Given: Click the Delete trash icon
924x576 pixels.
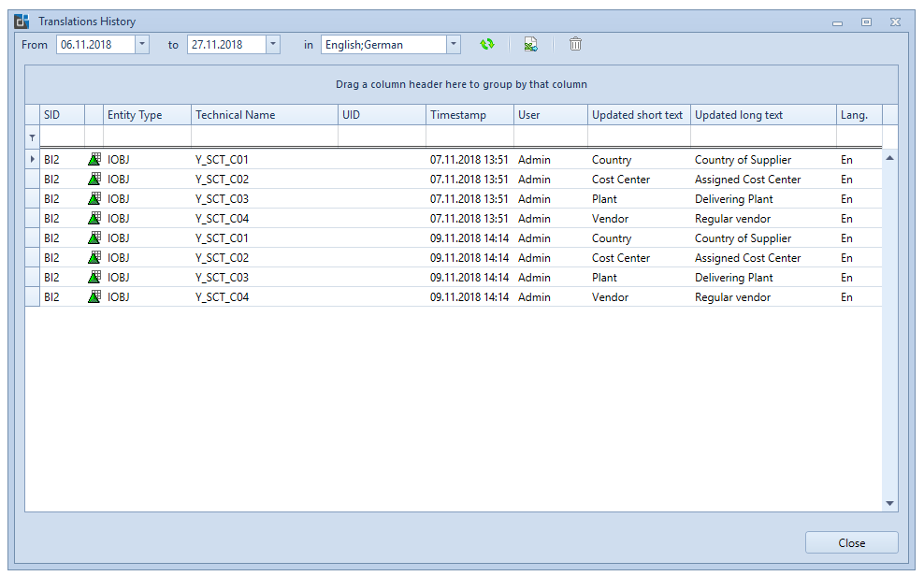Looking at the screenshot, I should pos(575,44).
